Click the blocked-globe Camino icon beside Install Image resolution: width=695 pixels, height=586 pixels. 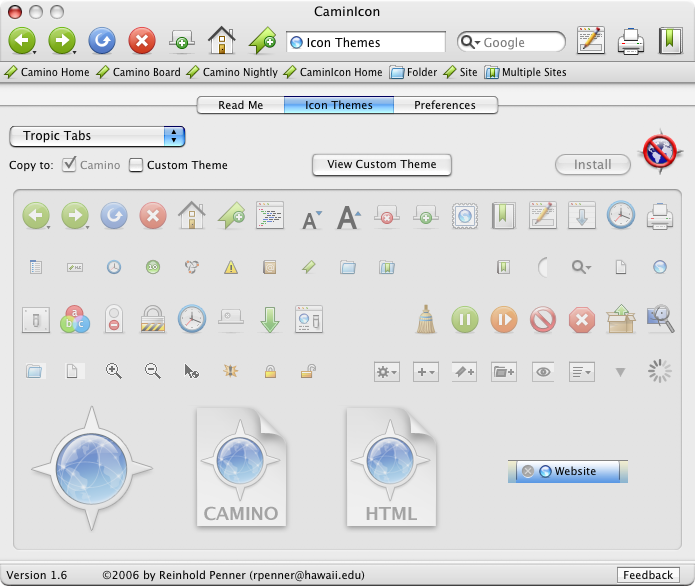click(x=660, y=152)
